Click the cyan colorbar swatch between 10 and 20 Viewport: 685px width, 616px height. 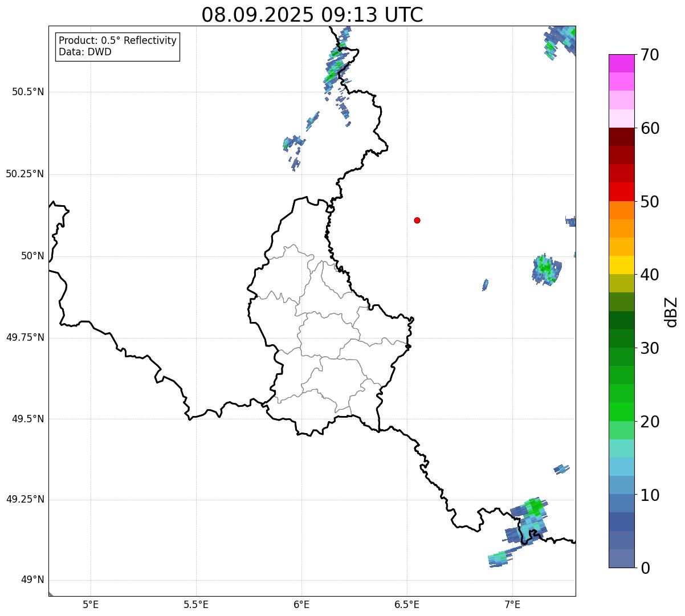point(621,467)
